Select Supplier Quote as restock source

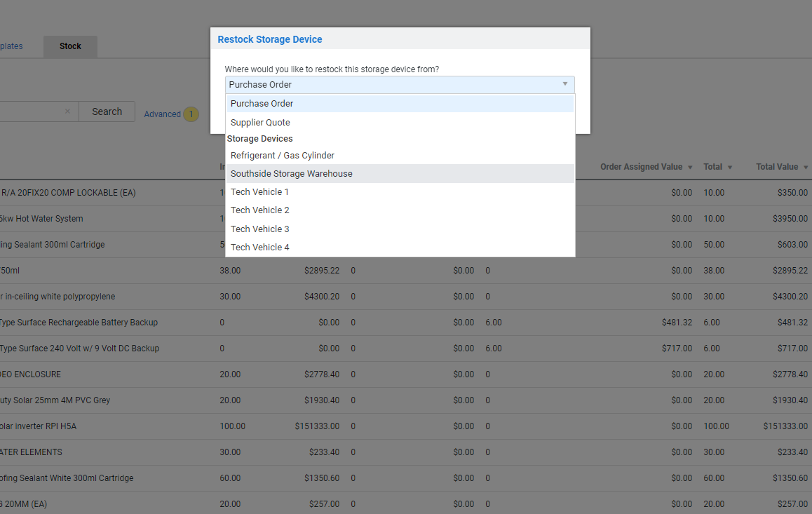259,122
